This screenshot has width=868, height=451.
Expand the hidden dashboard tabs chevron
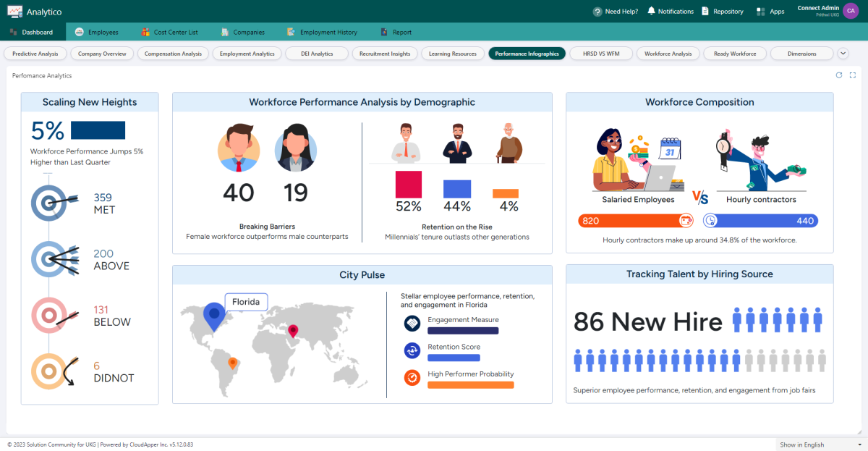(842, 53)
